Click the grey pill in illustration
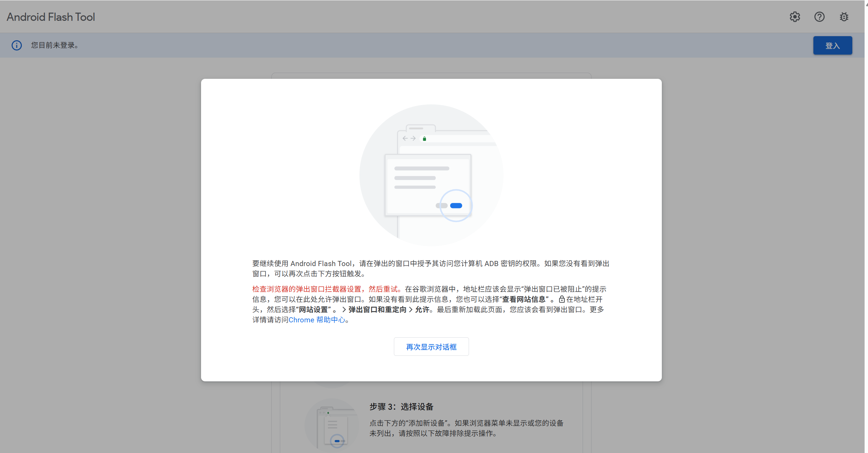Image resolution: width=868 pixels, height=453 pixels. tap(441, 205)
